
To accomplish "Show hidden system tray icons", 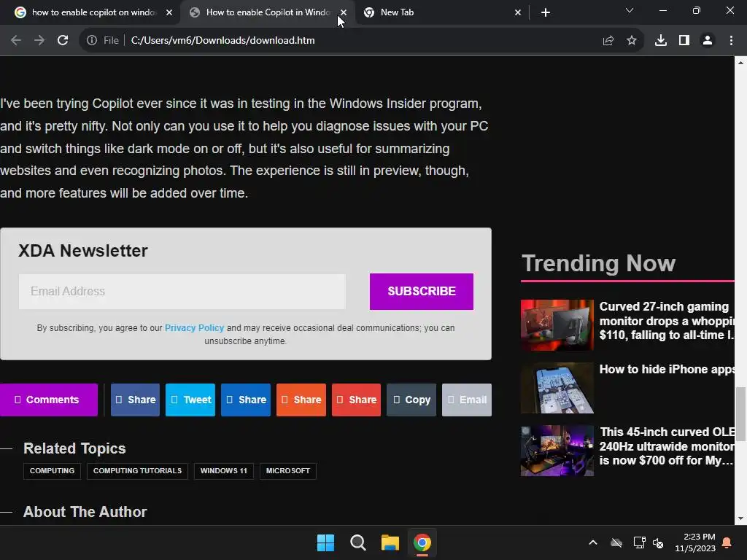I will pos(593,542).
